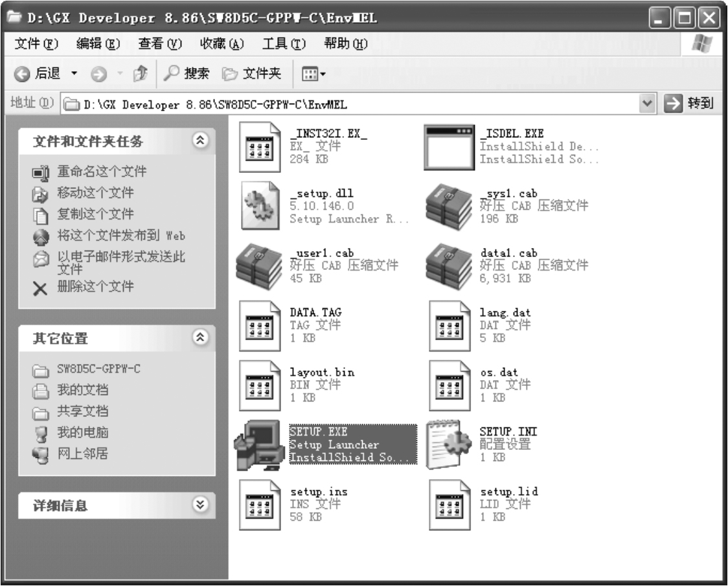This screenshot has width=728, height=586.
Task: Click 以电子邮件形式发送此文件 link
Action: (x=121, y=262)
